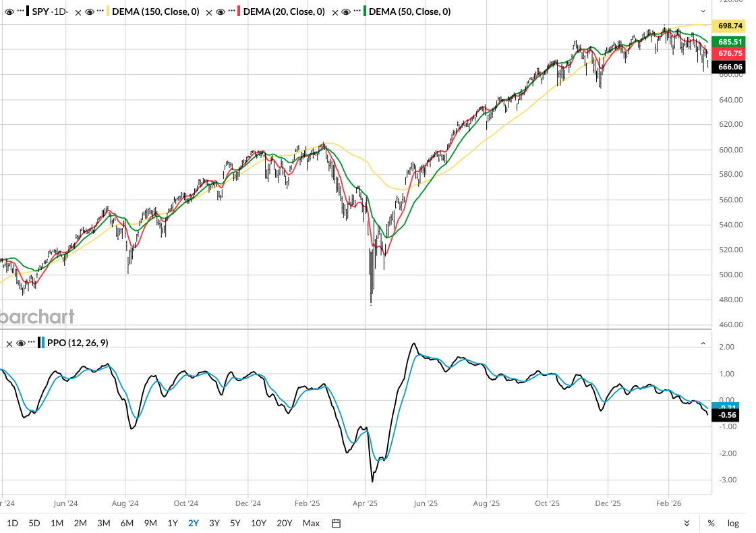
Task: Click the DEMA (20, Close, 0) label
Action: (x=284, y=11)
